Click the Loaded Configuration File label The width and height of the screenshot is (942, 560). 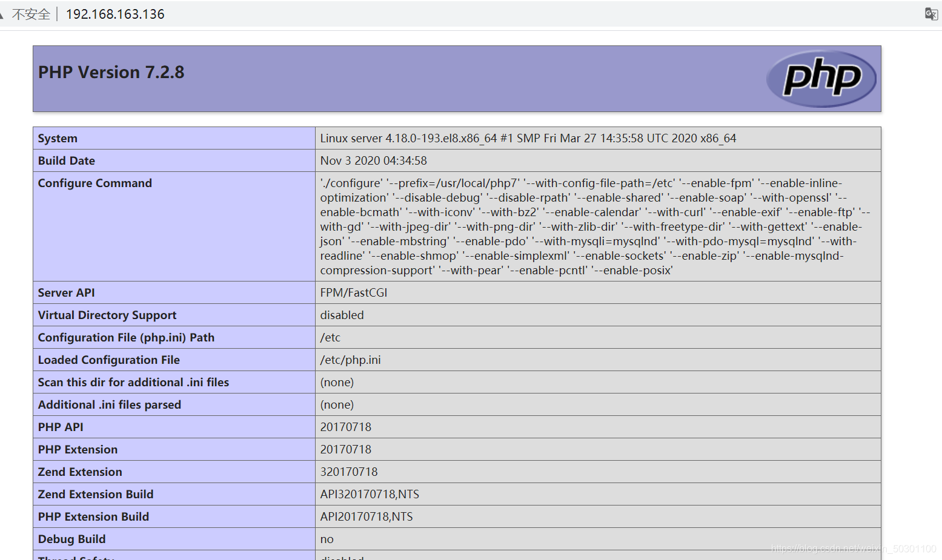point(109,360)
